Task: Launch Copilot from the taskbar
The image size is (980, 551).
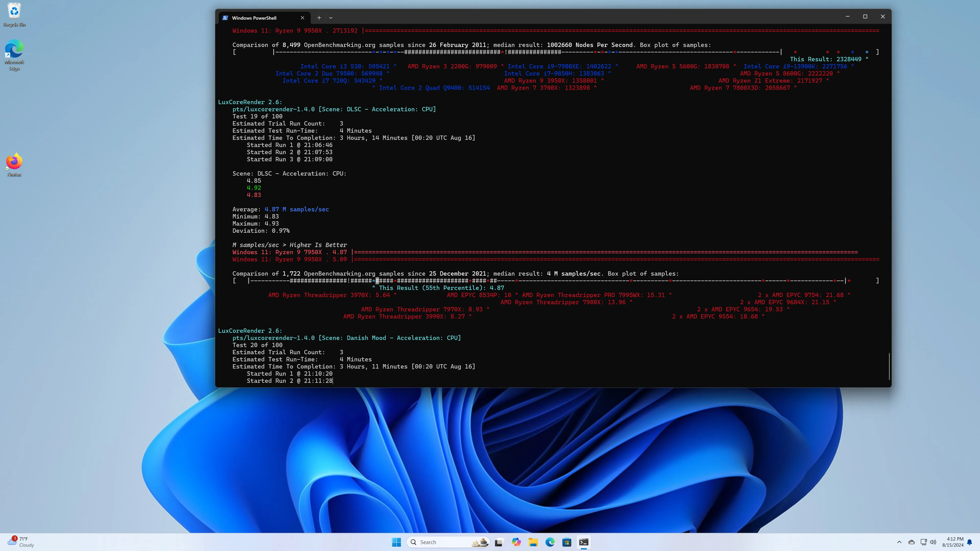Action: tap(516, 542)
